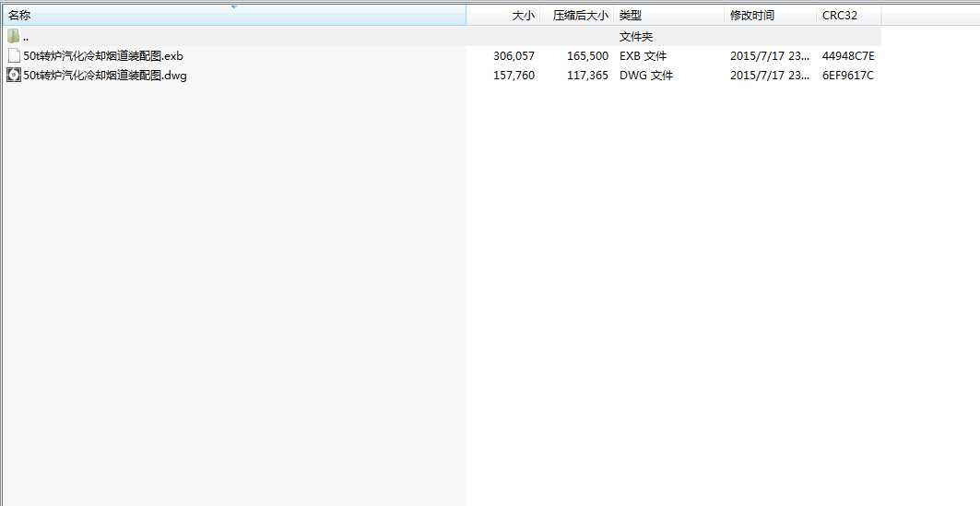Screen dimensions: 980x506
Task: Click the parent folder icon
Action: click(13, 36)
